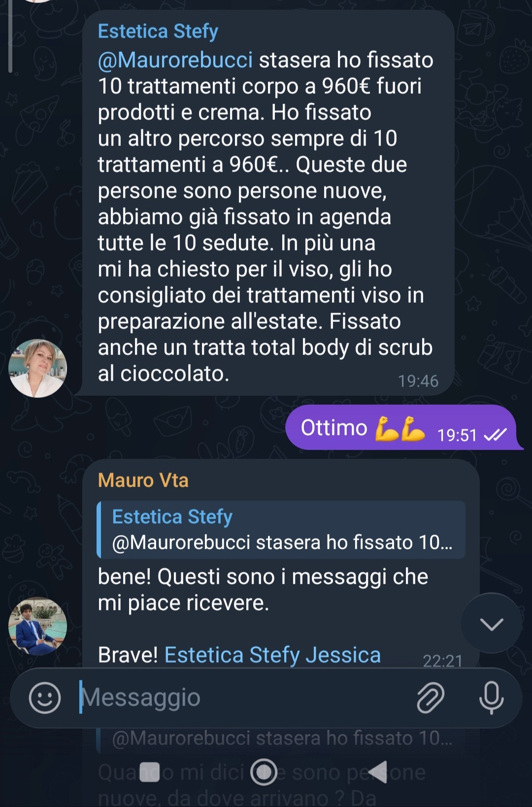
Task: Open the emoji picker smiley icon
Action: pos(45,698)
